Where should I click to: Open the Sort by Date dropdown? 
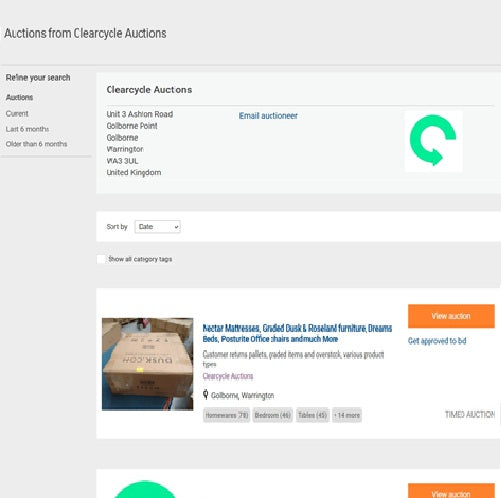157,227
